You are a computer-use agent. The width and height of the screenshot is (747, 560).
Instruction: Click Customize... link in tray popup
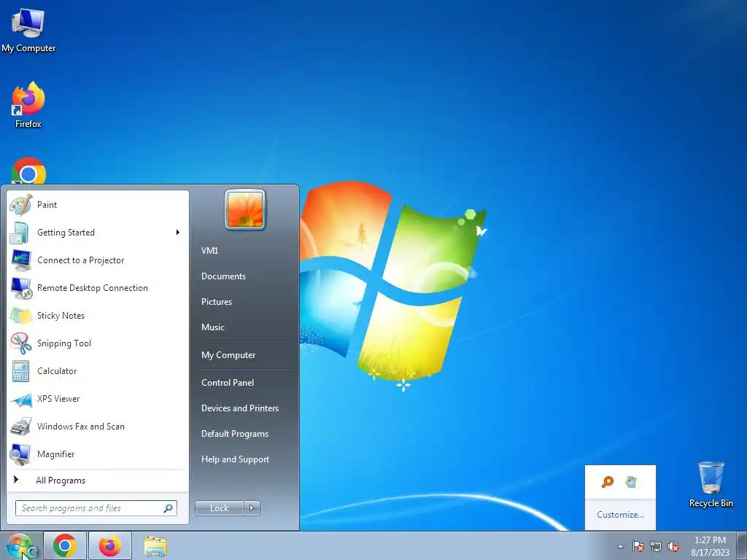620,515
